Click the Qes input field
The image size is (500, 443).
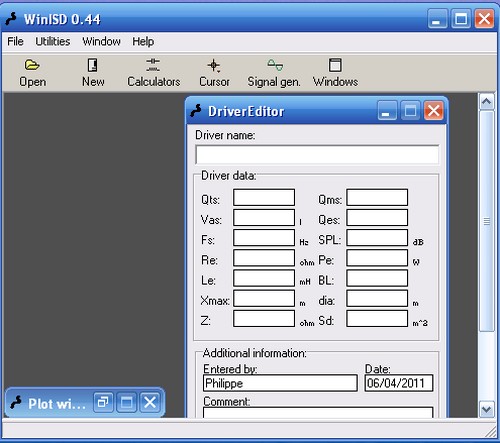[x=377, y=217]
